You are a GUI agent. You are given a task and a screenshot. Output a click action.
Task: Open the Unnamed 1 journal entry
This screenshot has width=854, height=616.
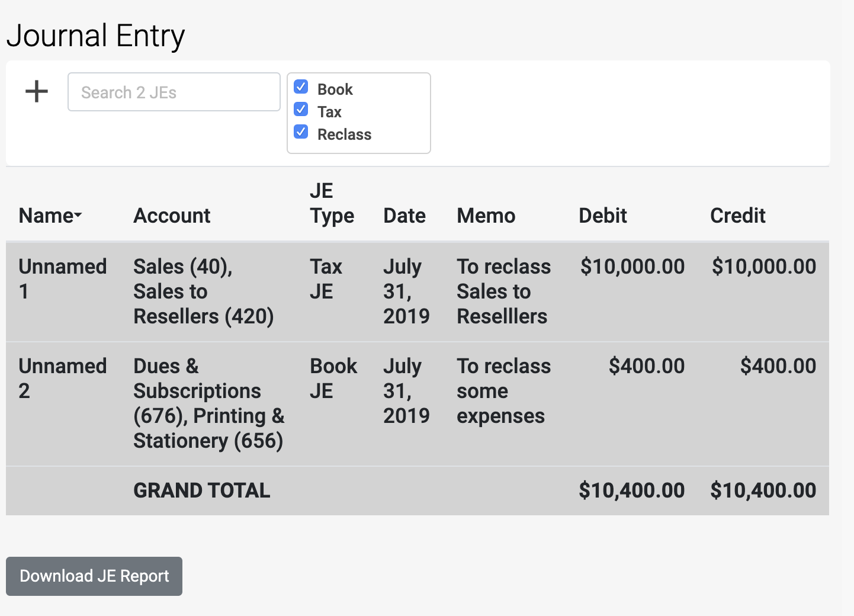coord(62,278)
